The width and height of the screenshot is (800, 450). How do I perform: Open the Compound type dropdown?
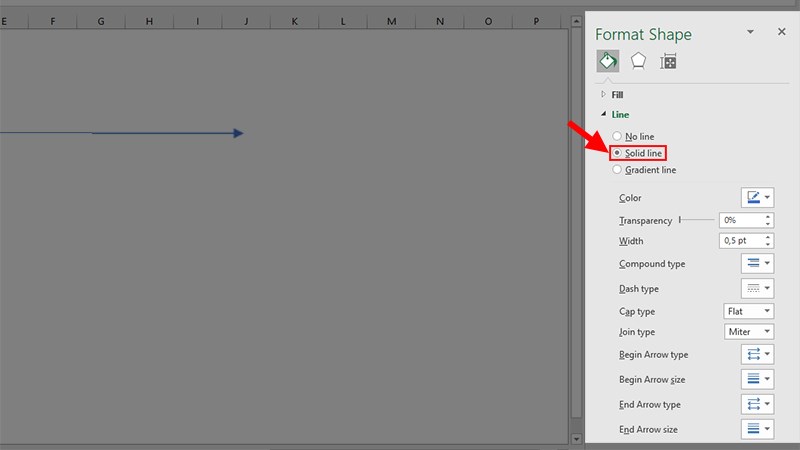[758, 263]
